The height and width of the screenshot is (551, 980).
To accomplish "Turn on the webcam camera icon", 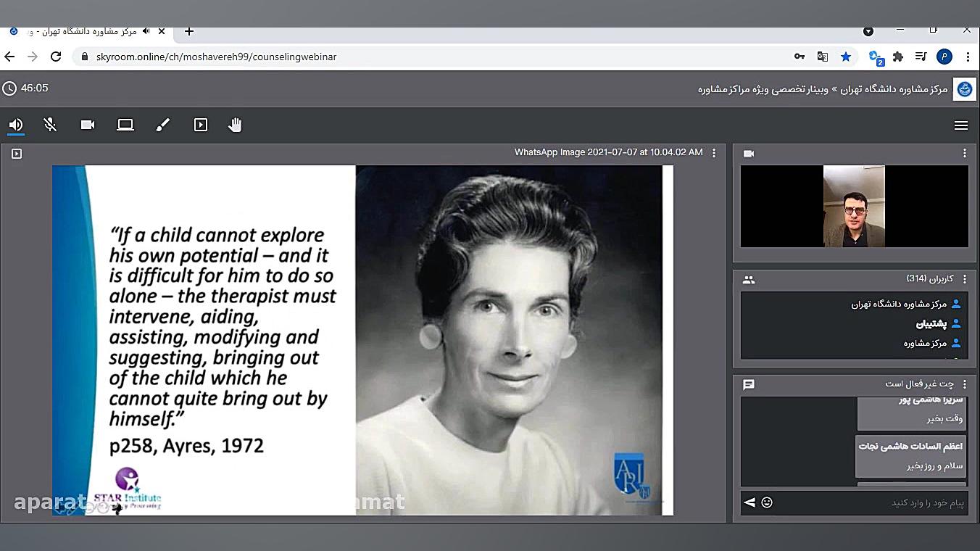I will point(88,125).
